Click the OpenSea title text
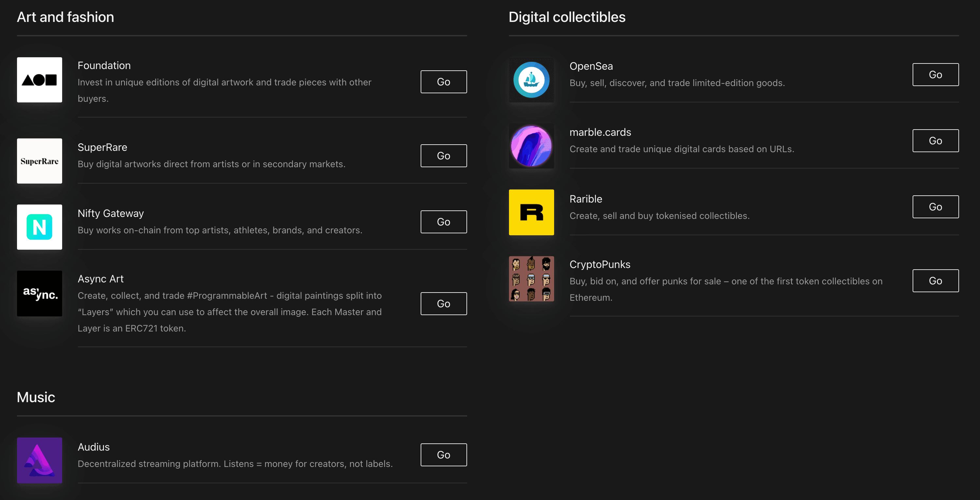Screen dimensions: 980x500 pos(591,66)
